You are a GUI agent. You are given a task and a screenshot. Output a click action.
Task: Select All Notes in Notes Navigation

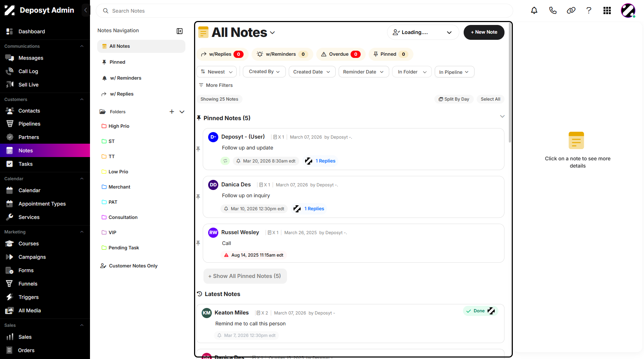coord(141,46)
